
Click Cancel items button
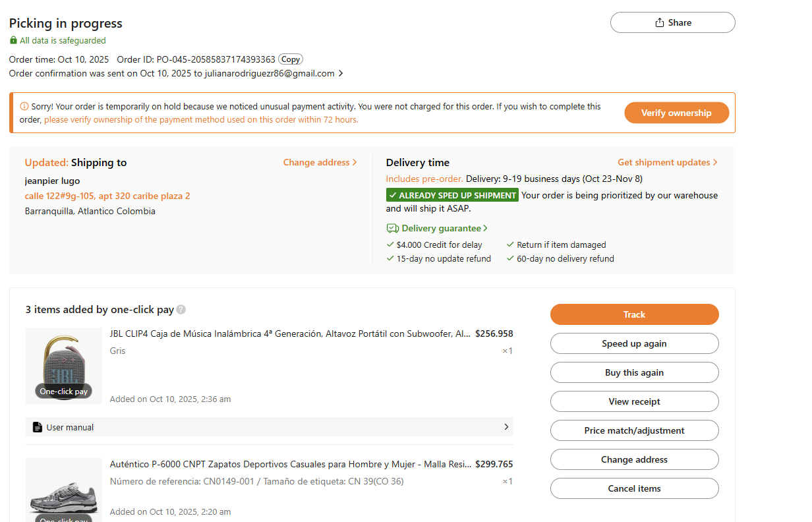[634, 488]
